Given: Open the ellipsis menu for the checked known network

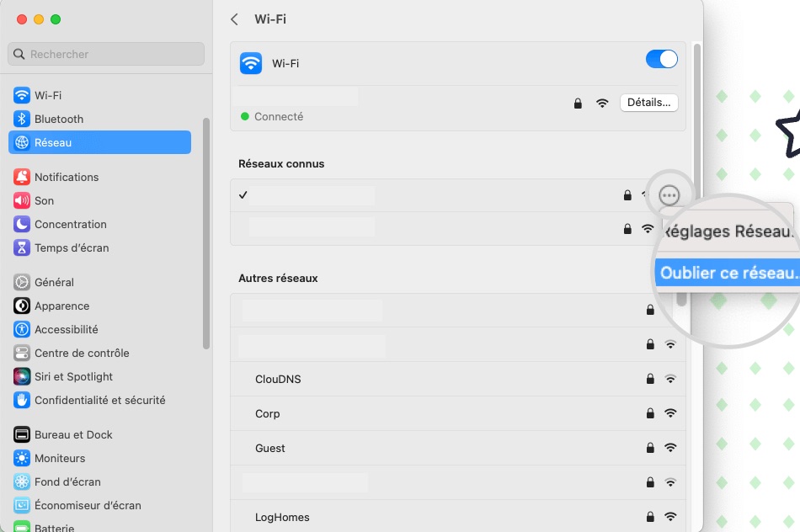Looking at the screenshot, I should [x=669, y=195].
